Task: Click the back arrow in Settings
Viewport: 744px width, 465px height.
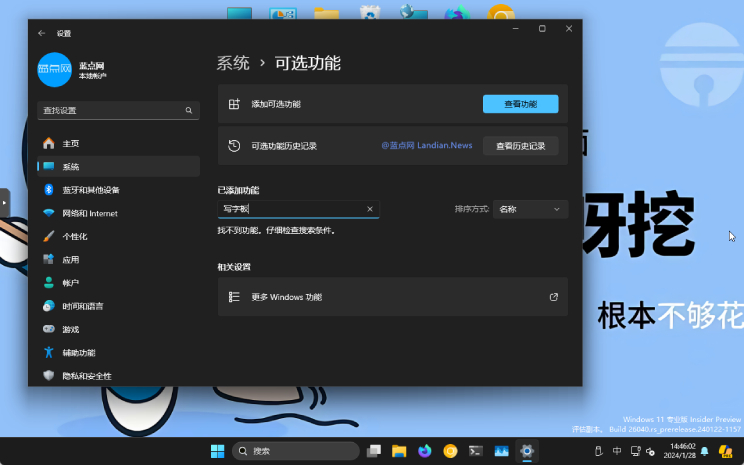Action: pos(41,33)
